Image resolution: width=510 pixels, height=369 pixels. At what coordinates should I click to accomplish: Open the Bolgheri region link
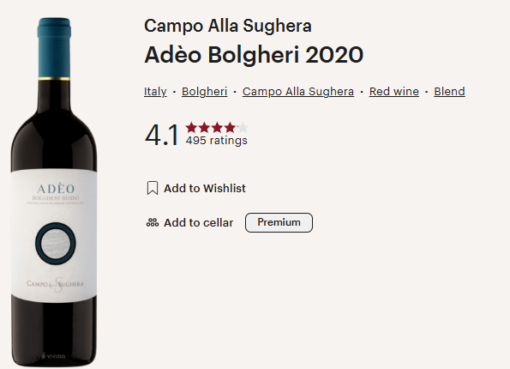click(x=204, y=91)
